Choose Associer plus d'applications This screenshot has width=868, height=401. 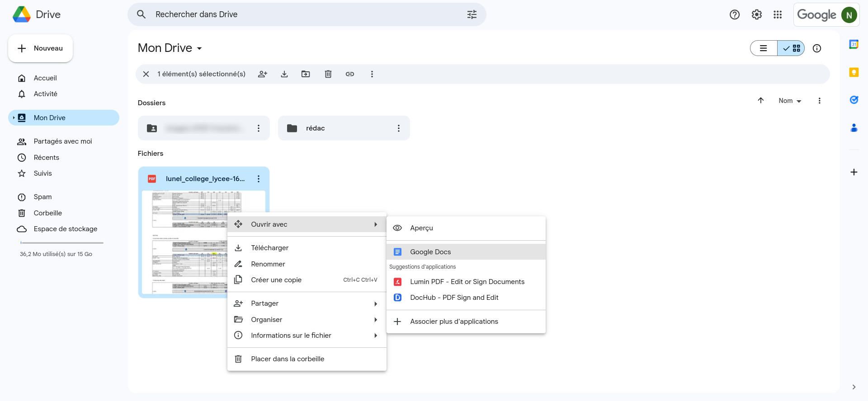tap(466, 322)
